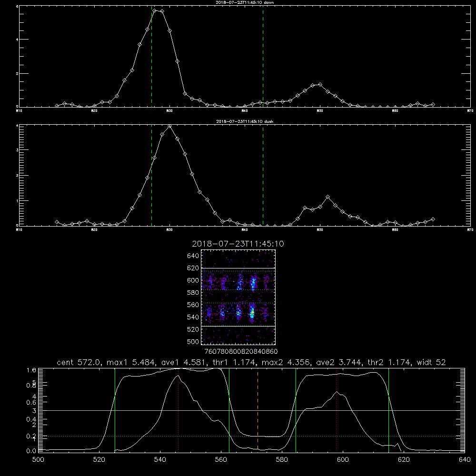The height and width of the screenshot is (476, 476).
Task: Select the right green dashed line in dawn plot
Action: 263,56
